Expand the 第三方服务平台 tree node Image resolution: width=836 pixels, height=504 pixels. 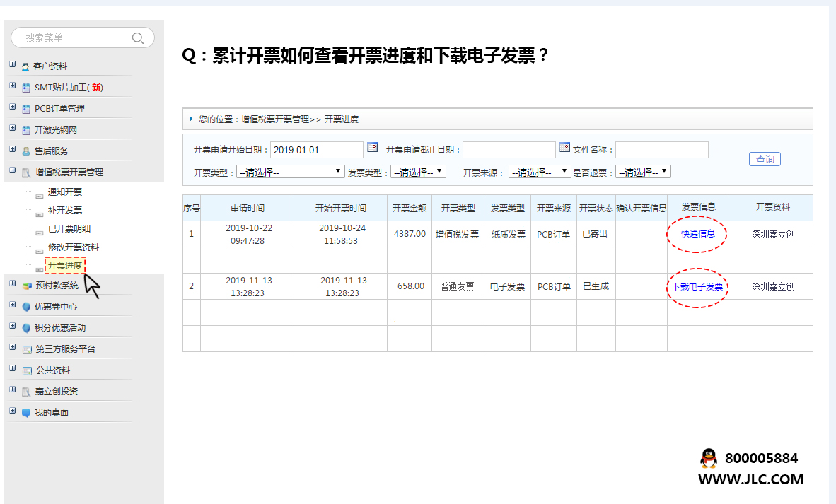click(x=13, y=348)
